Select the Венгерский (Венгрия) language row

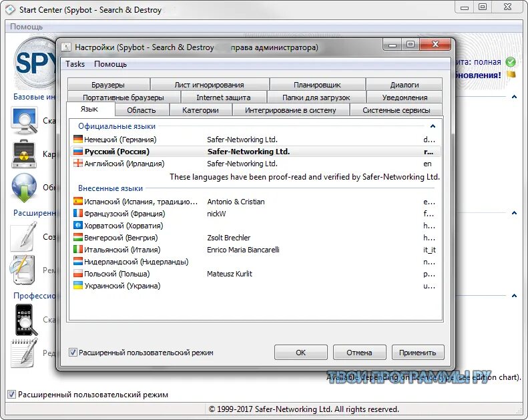[x=256, y=238]
